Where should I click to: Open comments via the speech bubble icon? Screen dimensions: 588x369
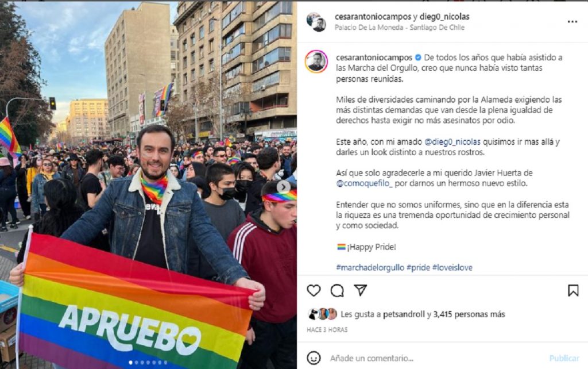(x=337, y=291)
